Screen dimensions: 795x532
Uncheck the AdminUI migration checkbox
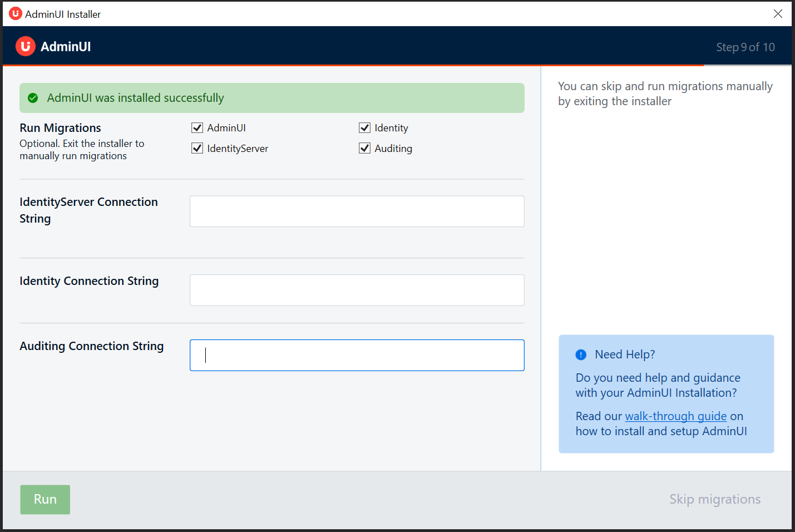click(x=197, y=128)
